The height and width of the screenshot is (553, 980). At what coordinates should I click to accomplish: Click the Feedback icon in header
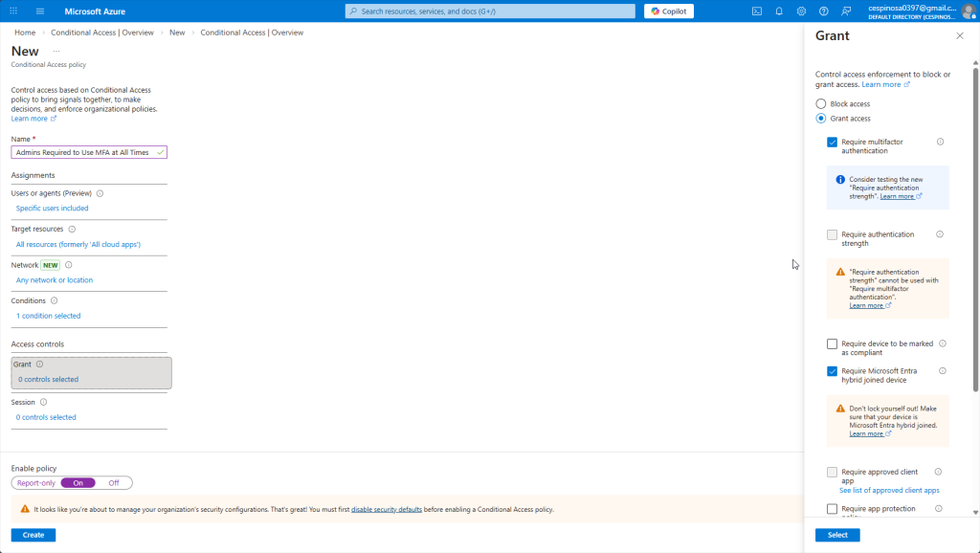point(846,11)
